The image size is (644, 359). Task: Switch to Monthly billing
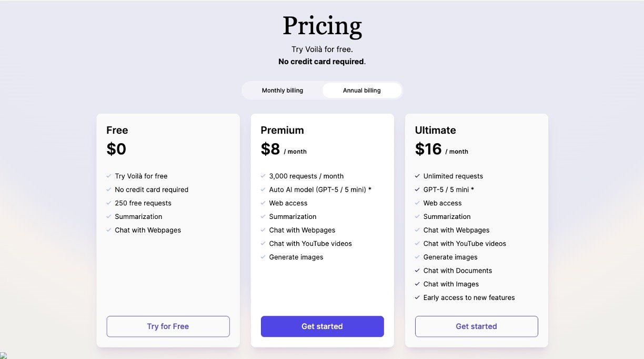(x=283, y=91)
